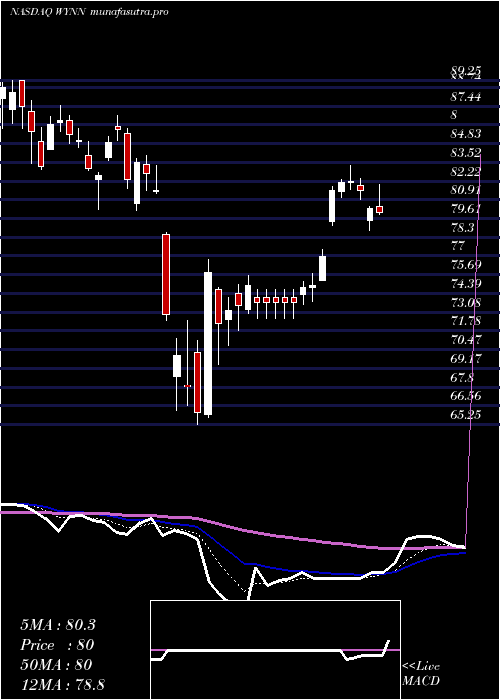The width and height of the screenshot is (500, 700).
Task: Click the 74.39 price axis label
Action: (466, 283)
